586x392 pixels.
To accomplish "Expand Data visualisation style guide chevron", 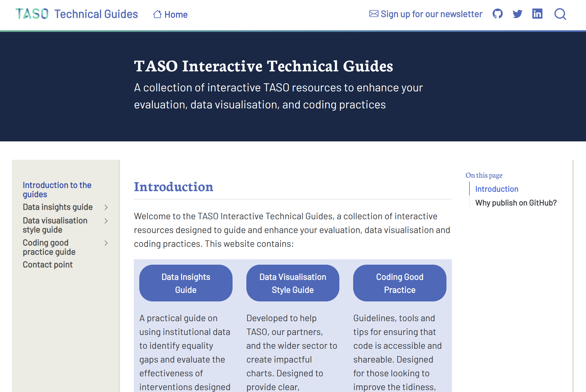I will [106, 221].
